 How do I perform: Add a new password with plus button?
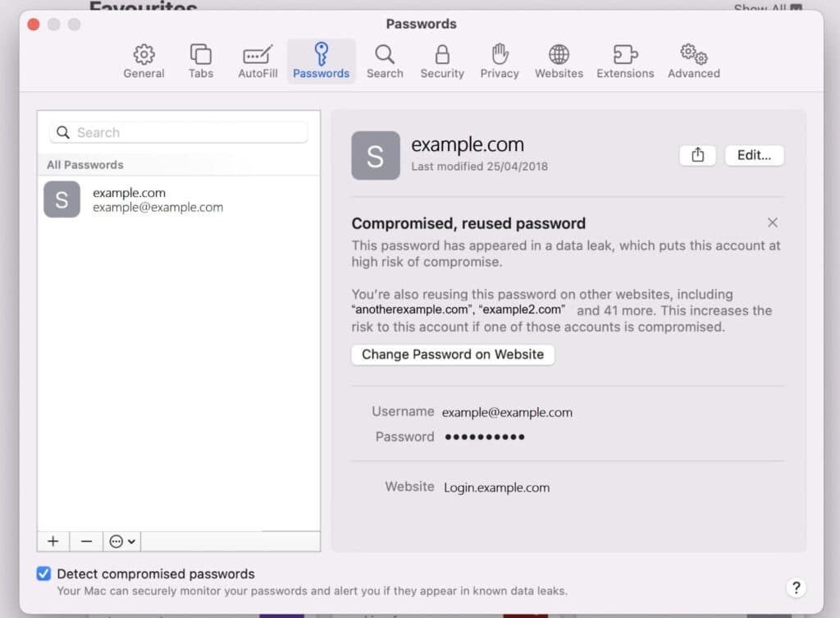pyautogui.click(x=52, y=541)
